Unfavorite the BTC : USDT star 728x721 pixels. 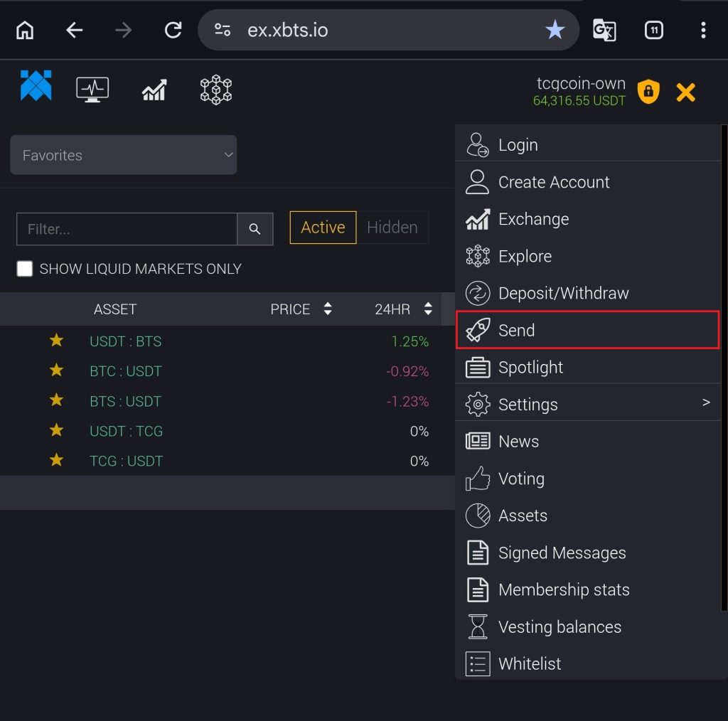pyautogui.click(x=56, y=370)
